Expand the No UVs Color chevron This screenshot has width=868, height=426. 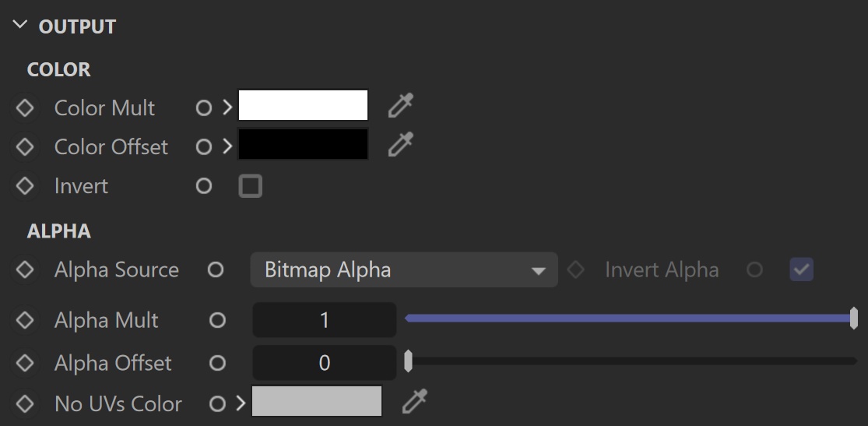click(241, 403)
